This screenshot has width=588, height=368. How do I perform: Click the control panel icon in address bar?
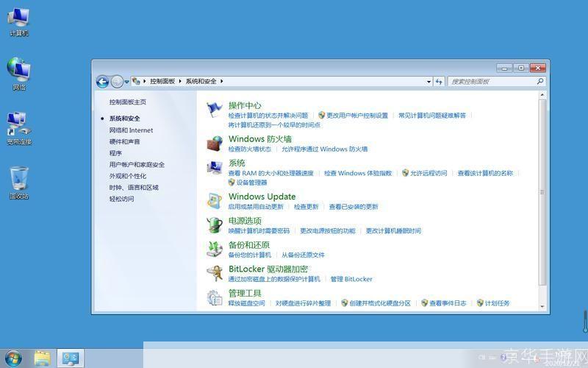pos(136,81)
